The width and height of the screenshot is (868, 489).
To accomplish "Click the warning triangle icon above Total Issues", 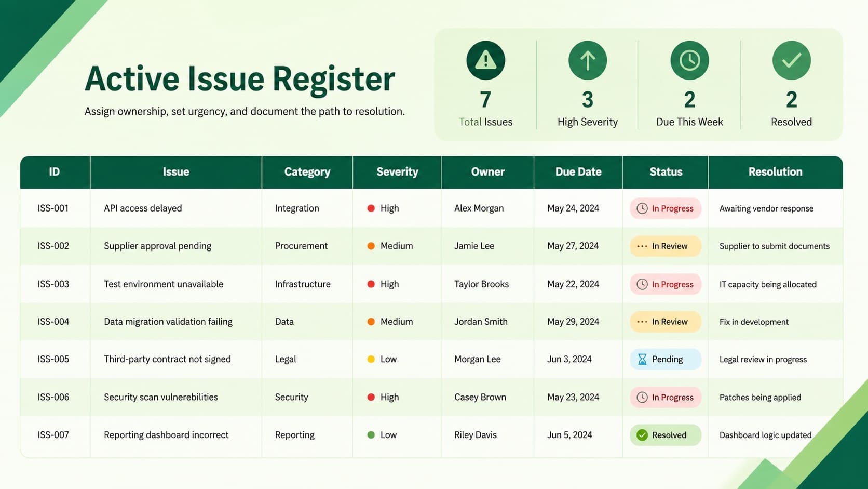I will tap(485, 60).
